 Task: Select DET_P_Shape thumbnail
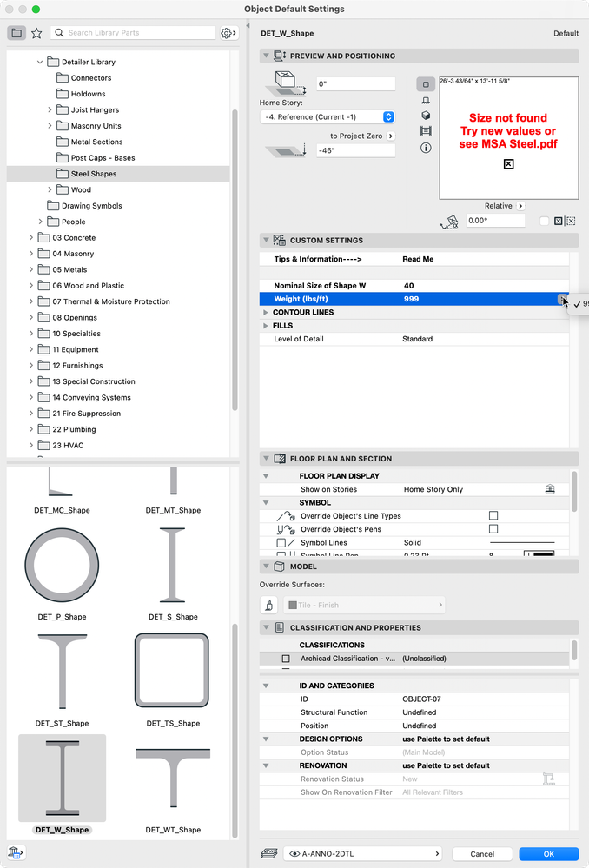pyautogui.click(x=62, y=565)
